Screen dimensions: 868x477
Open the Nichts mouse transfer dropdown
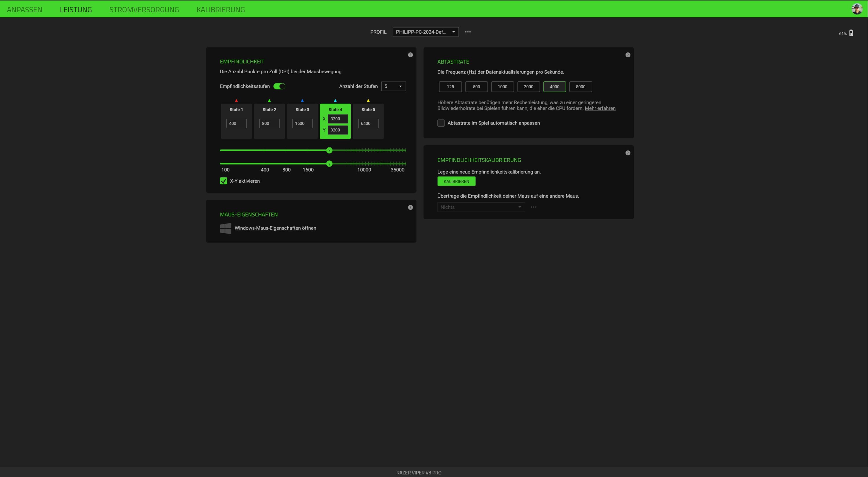(481, 207)
